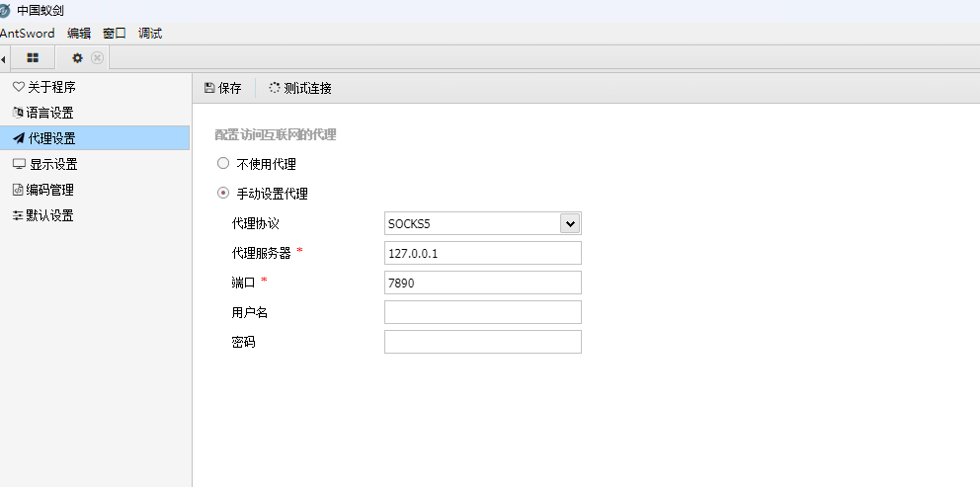This screenshot has width=980, height=487.
Task: Click the settings gear tab icon
Action: point(78,58)
